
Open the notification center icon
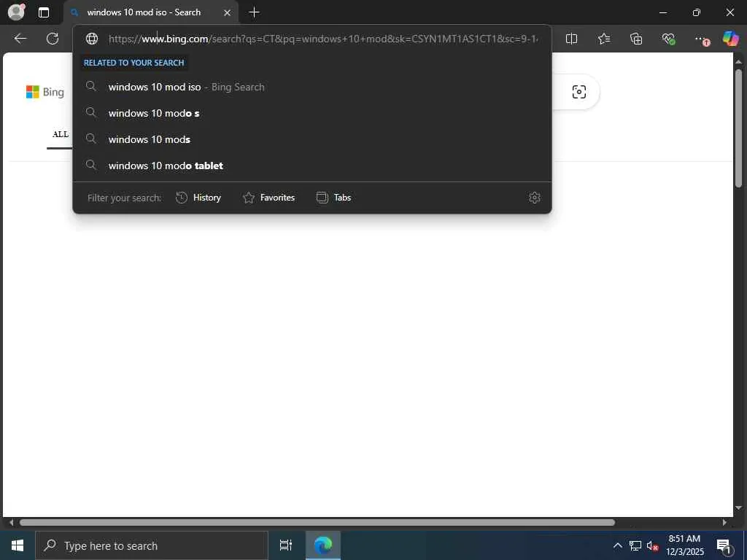point(724,546)
